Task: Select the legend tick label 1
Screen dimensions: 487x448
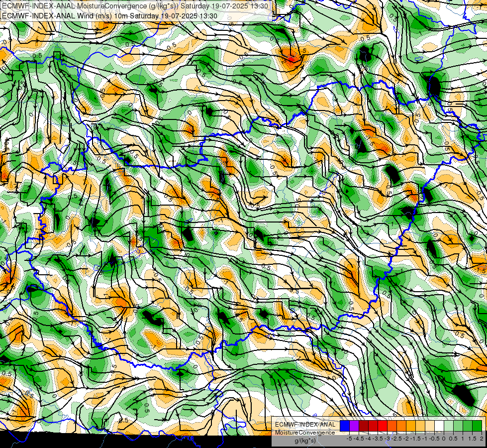Action: tap(463, 439)
